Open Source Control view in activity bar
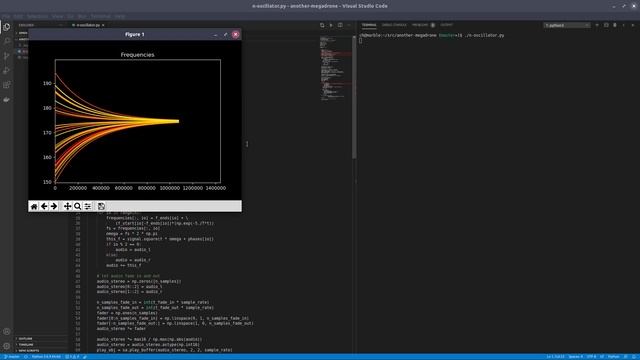 7,56
